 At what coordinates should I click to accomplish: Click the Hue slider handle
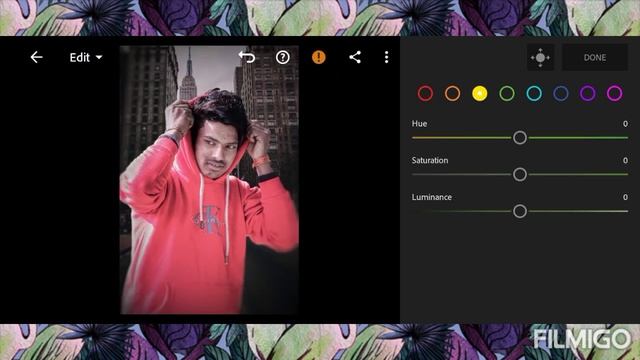tap(520, 138)
